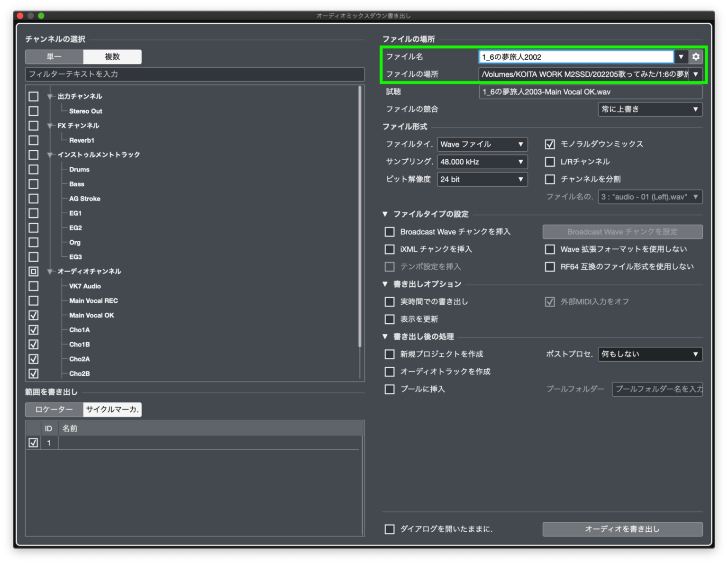Collapse the オーディオチャンネル tree group

pos(50,272)
